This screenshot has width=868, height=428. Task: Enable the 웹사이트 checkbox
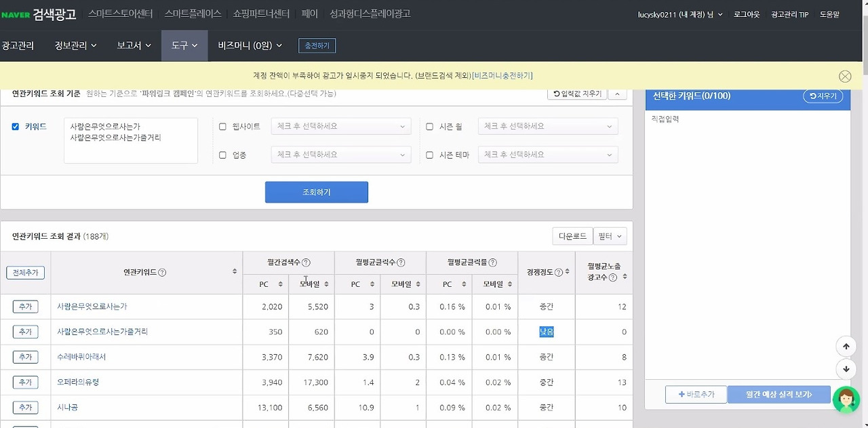[223, 126]
